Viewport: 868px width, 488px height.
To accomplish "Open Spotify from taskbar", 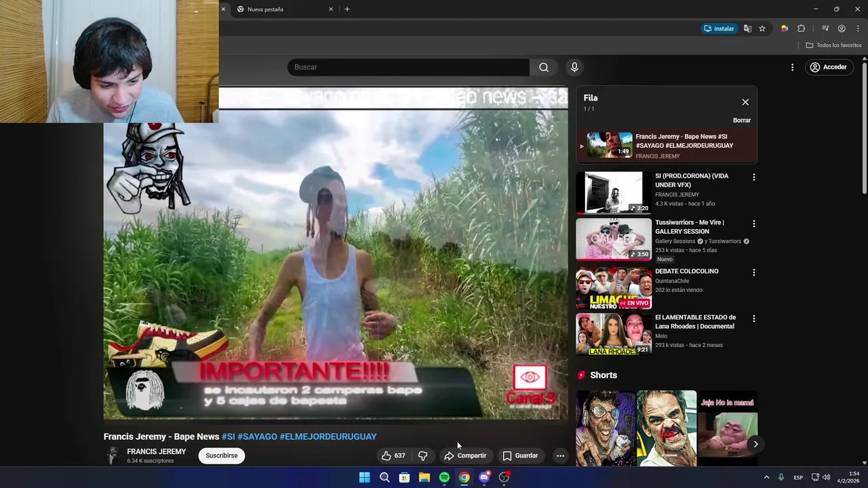I will click(444, 477).
